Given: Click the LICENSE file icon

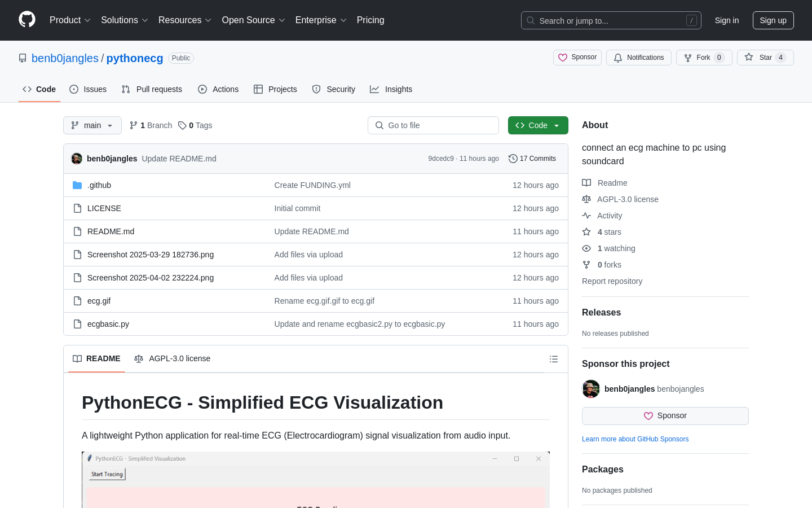Looking at the screenshot, I should click(77, 208).
